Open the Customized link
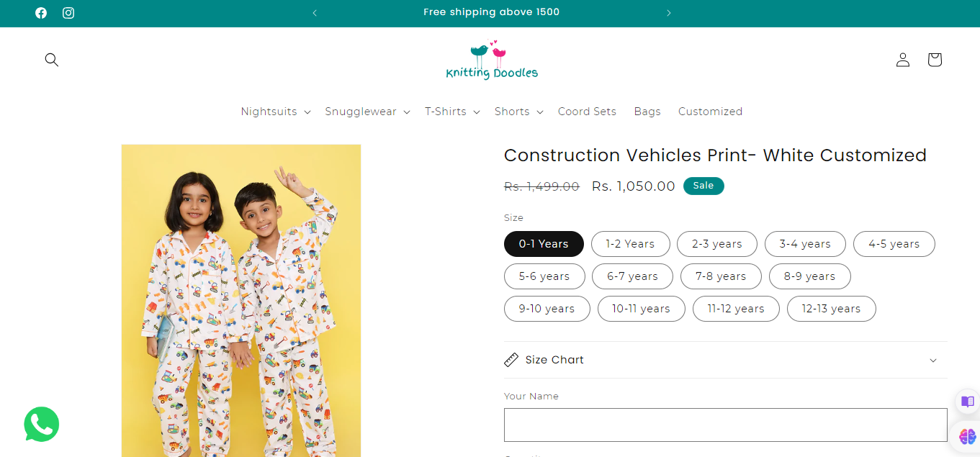Image resolution: width=980 pixels, height=457 pixels. pyautogui.click(x=710, y=112)
